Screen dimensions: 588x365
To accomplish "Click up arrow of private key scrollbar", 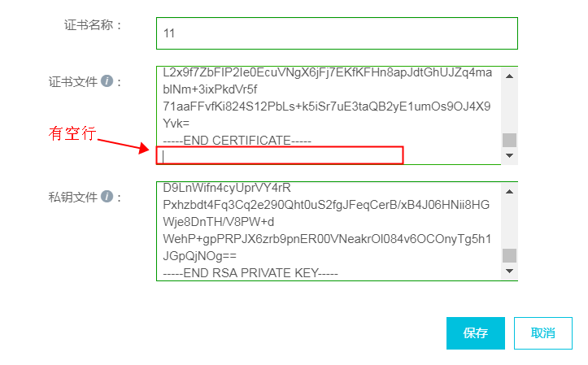I will pos(509,192).
